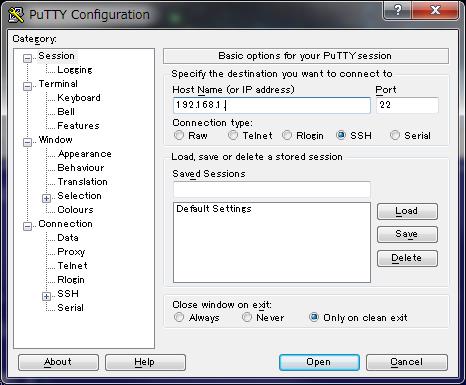
Task: Open the Rlogin category in the tree
Action: point(71,280)
